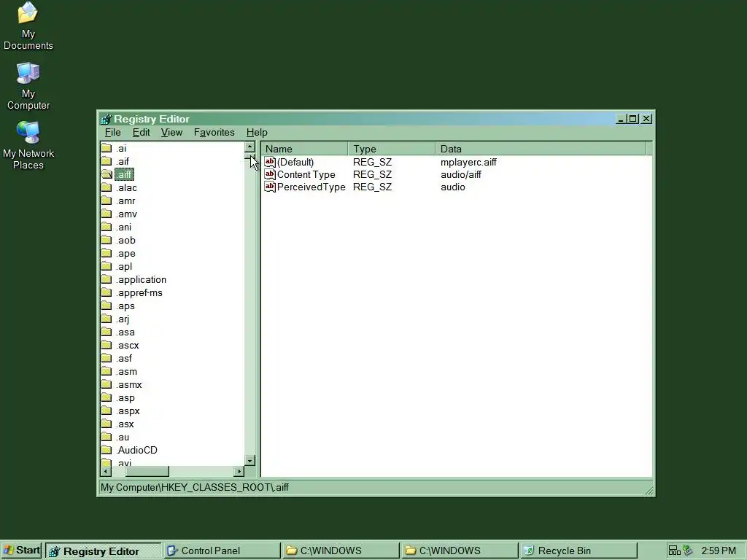
Task: Click the Registry Editor taskbar button
Action: pos(104,551)
